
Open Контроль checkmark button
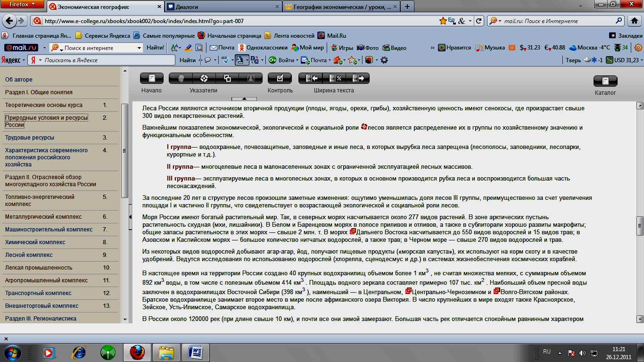coord(280,78)
